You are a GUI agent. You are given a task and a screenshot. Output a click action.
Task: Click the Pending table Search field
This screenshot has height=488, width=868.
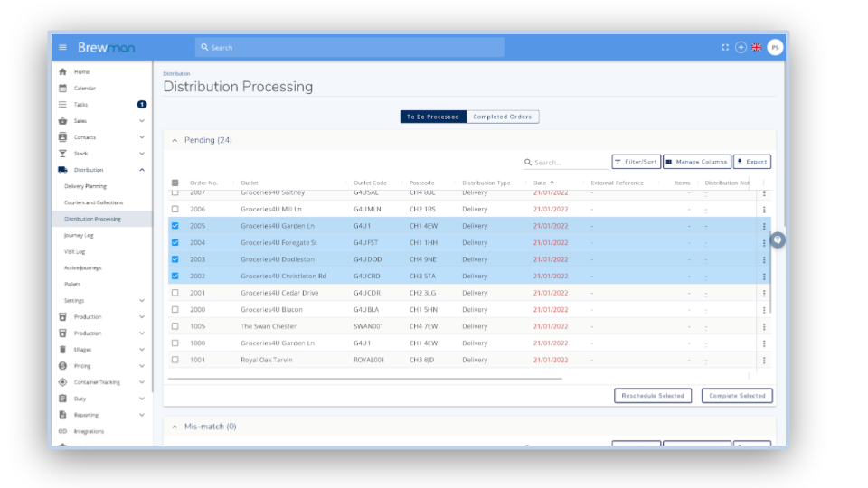(565, 162)
